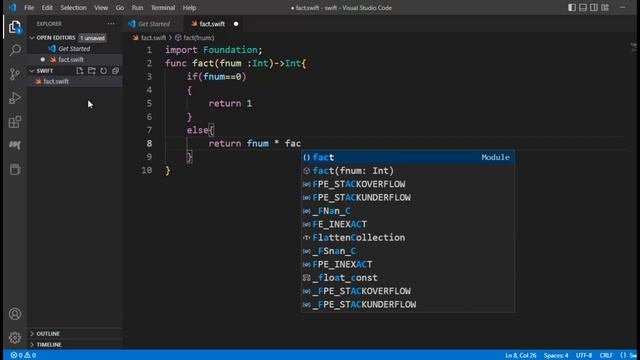Open the Source Control view
This screenshot has height=360, width=640.
[x=15, y=74]
